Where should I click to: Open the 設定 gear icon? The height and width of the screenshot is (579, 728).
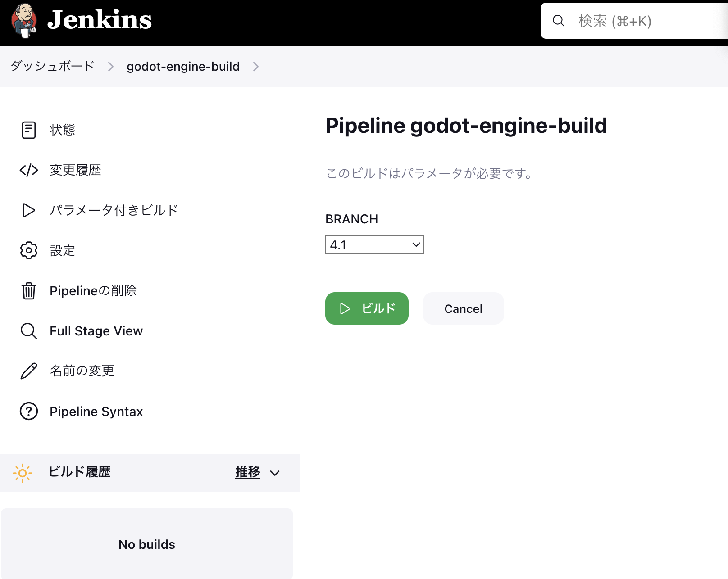(29, 250)
